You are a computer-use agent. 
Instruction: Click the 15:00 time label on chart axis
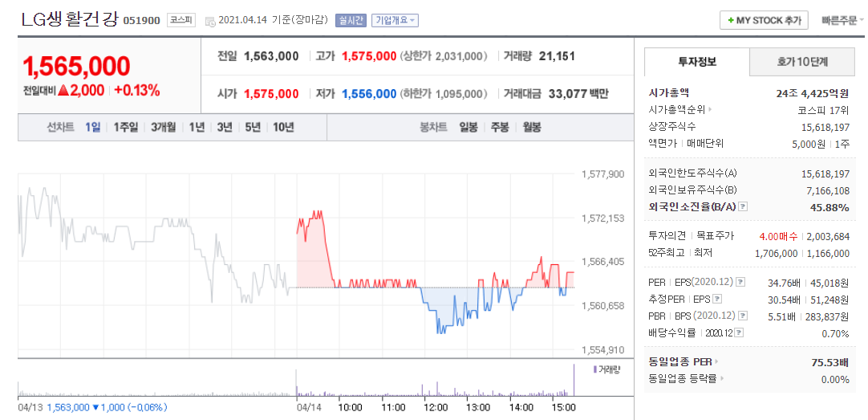pos(564,407)
